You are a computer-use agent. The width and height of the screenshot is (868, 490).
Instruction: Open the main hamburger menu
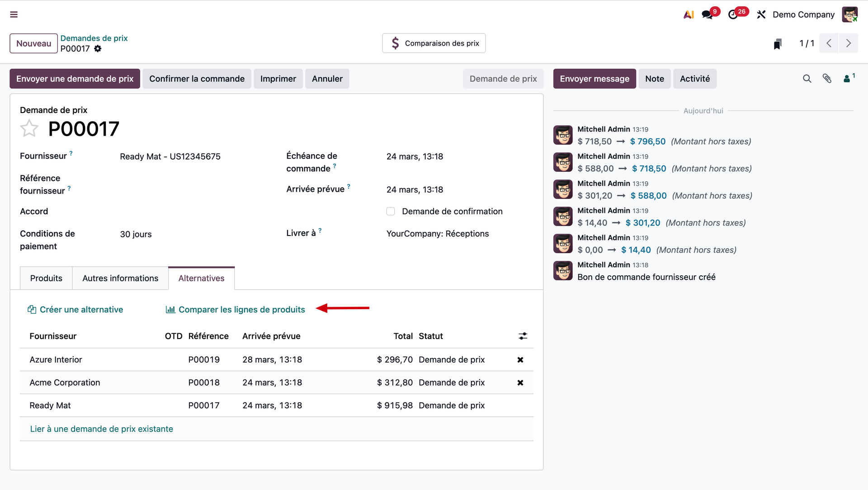(x=14, y=14)
